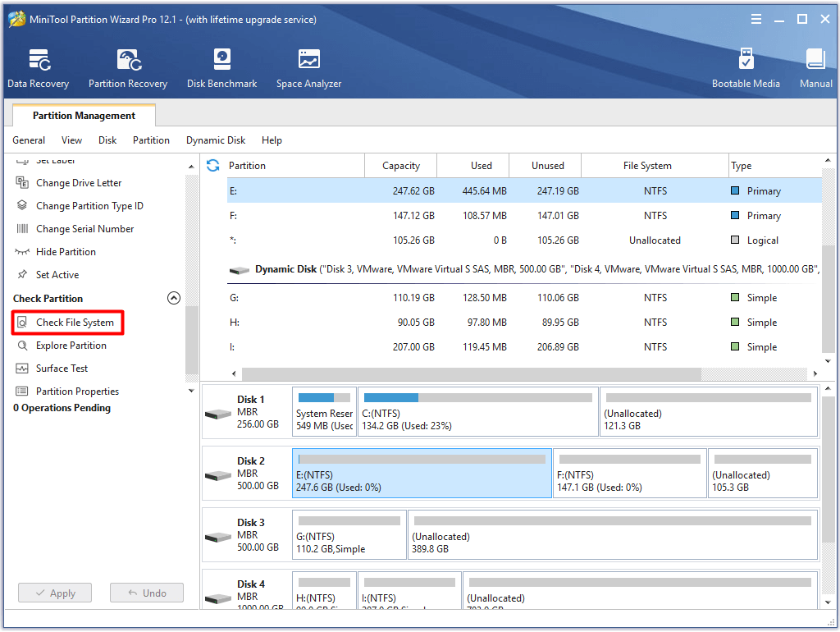Open the Manual
840x632 pixels.
tap(816, 68)
